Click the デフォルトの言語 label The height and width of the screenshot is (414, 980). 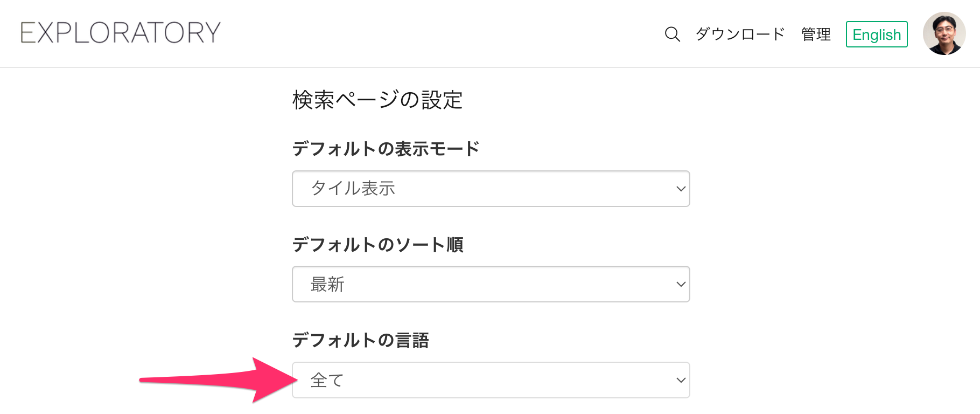pyautogui.click(x=360, y=340)
